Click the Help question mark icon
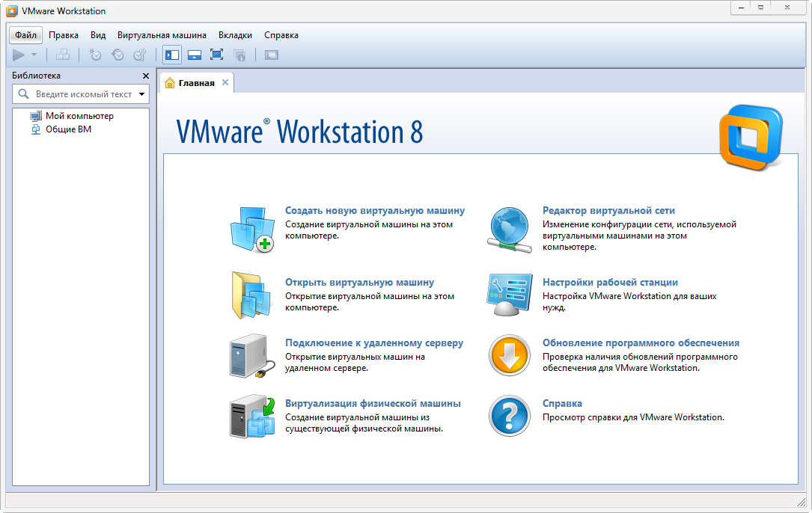This screenshot has height=513, width=812. 510,416
